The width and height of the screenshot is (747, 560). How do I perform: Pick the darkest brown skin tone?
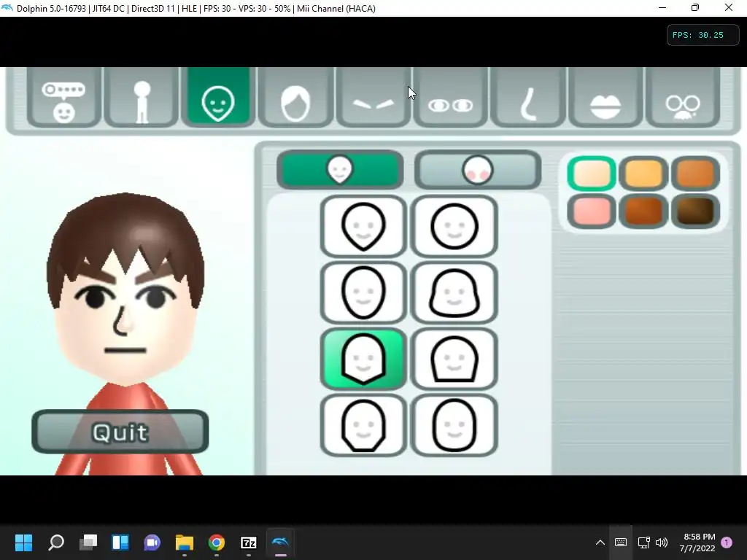click(695, 211)
